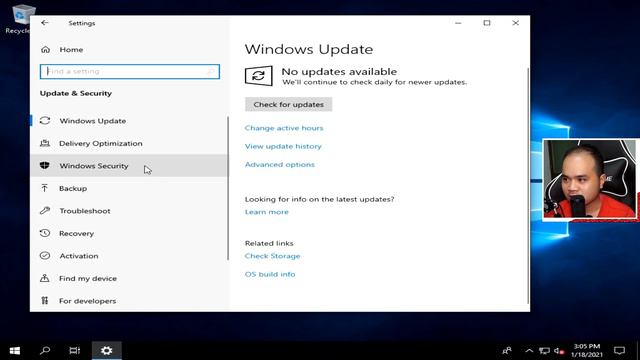Click the Check for updates button
The image size is (640, 360).
pyautogui.click(x=289, y=104)
